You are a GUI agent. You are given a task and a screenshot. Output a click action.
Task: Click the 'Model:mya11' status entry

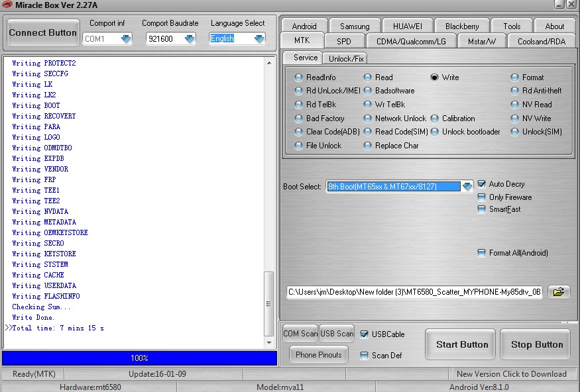pyautogui.click(x=280, y=387)
